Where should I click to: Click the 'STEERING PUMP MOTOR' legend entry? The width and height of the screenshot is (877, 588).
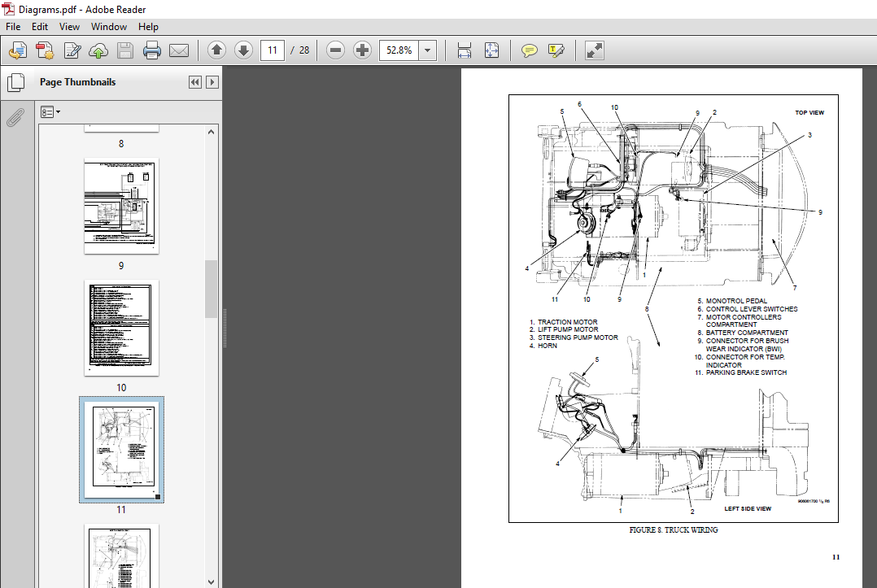pos(578,338)
